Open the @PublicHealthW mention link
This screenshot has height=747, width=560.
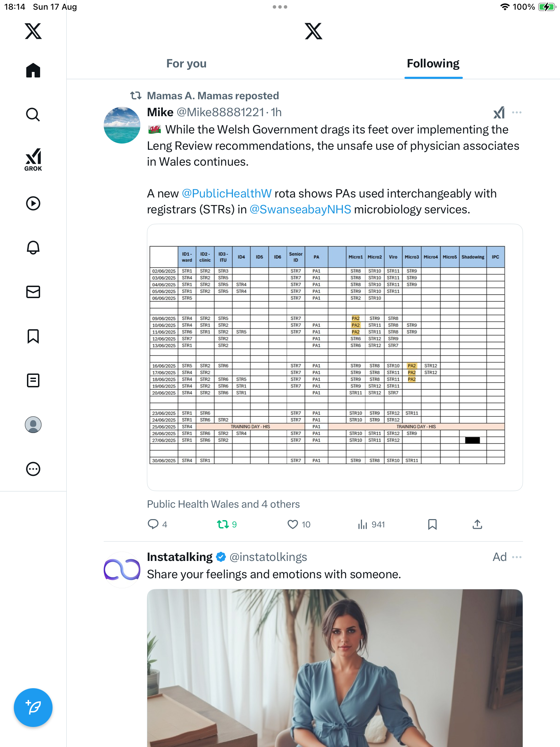[x=227, y=193]
